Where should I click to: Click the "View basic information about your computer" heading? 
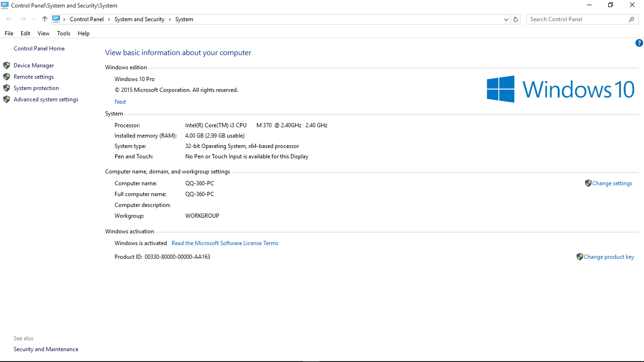[x=178, y=53]
